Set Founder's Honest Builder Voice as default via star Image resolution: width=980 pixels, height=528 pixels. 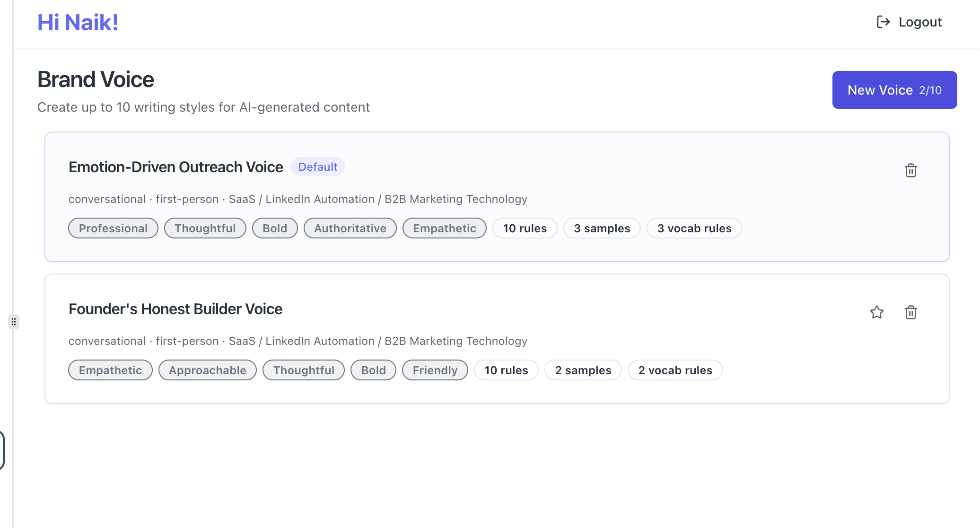coord(876,312)
